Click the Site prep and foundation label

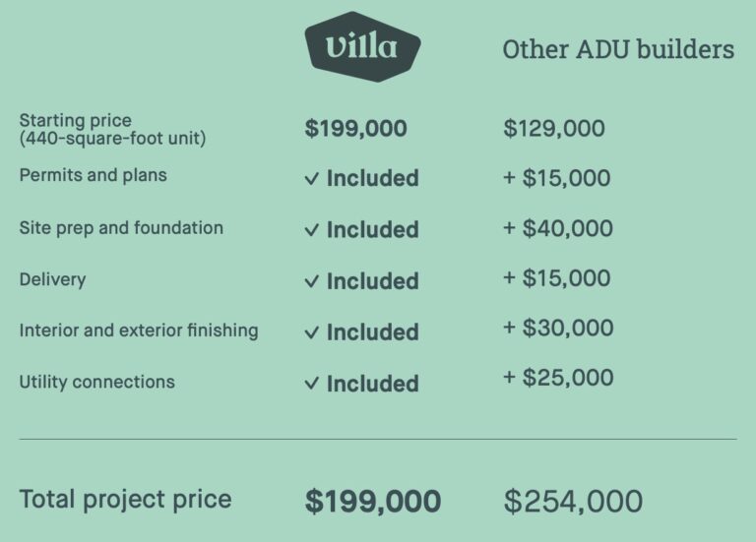coord(121,228)
